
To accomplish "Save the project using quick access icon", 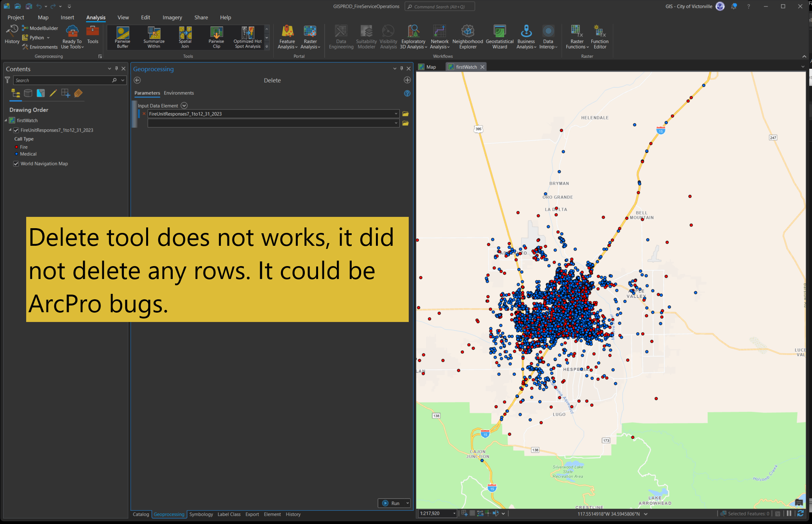I will pyautogui.click(x=29, y=6).
